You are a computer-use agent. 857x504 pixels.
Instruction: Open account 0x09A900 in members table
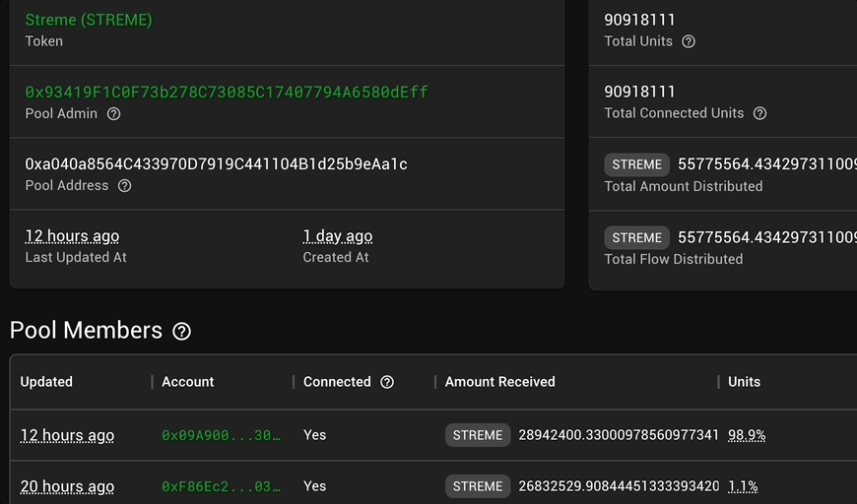[x=221, y=435]
